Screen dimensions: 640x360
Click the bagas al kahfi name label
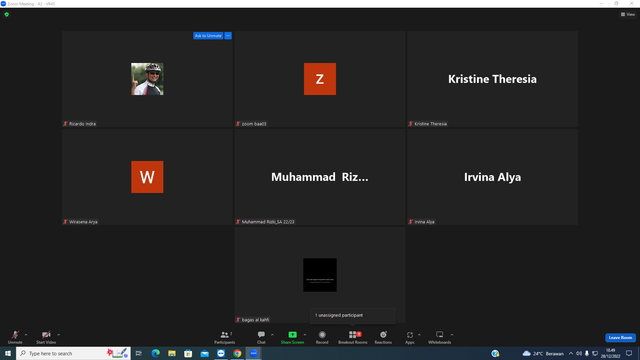(256, 320)
